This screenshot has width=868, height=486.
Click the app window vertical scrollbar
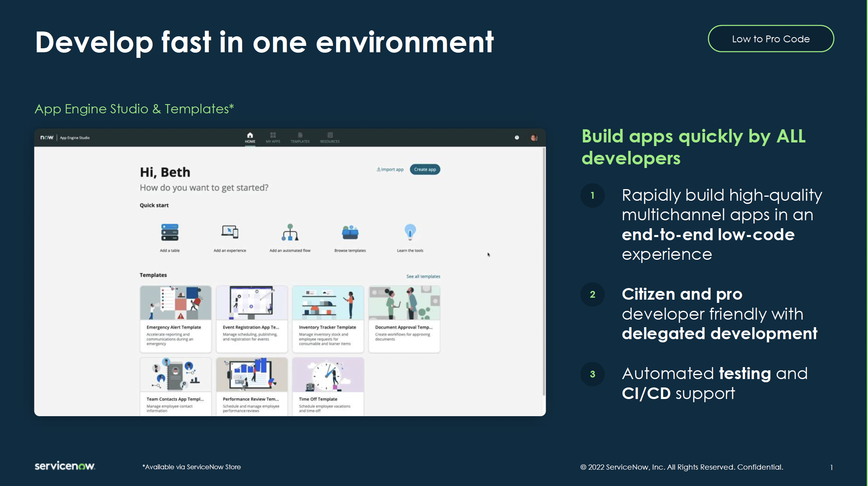(544, 271)
